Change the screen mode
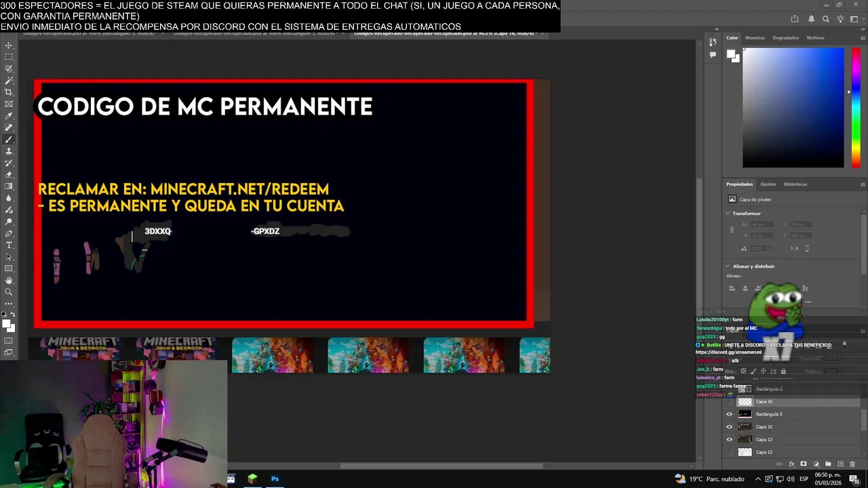868x488 pixels. pos(9,352)
